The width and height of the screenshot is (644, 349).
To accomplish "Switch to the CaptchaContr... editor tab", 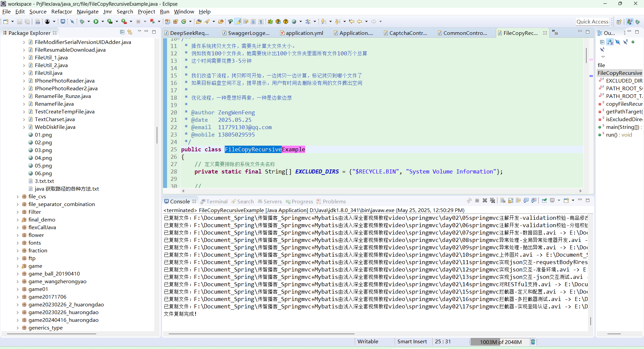I will pos(406,33).
